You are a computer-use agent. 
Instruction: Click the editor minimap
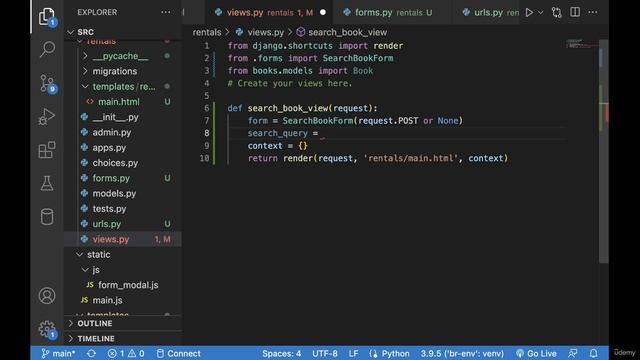[582, 44]
